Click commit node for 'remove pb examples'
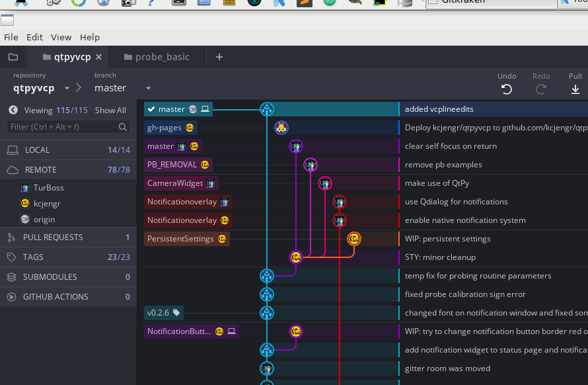Viewport: 588px width, 385px height. point(310,165)
